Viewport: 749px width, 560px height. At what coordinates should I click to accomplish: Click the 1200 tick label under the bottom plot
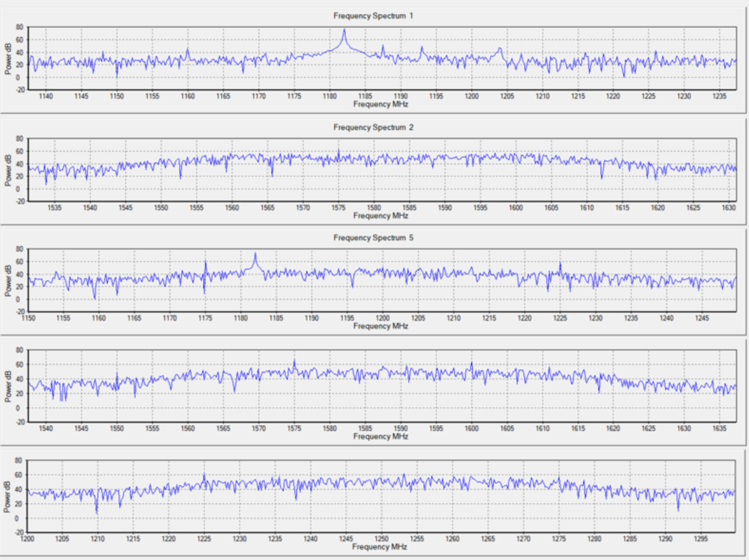[28, 539]
